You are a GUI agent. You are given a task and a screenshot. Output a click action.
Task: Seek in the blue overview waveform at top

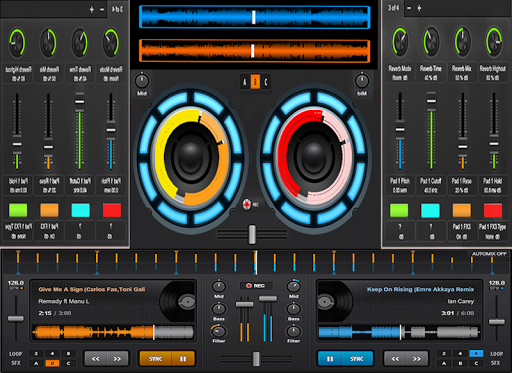coord(255,17)
